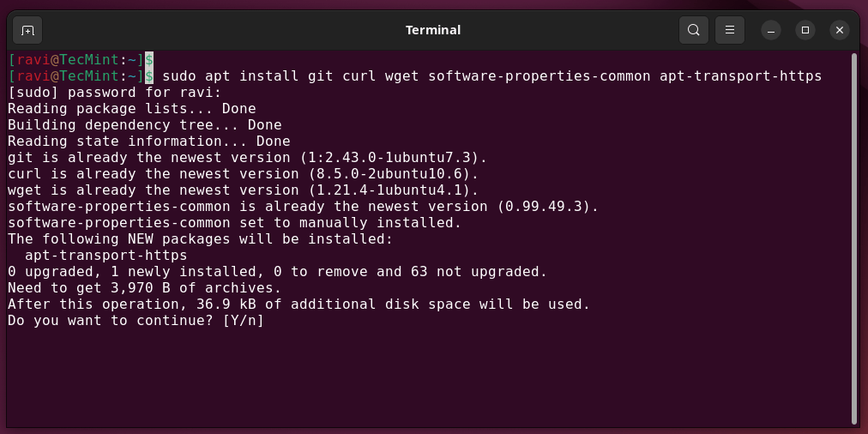This screenshot has width=868, height=434.
Task: Open the hamburger main menu
Action: 730,31
